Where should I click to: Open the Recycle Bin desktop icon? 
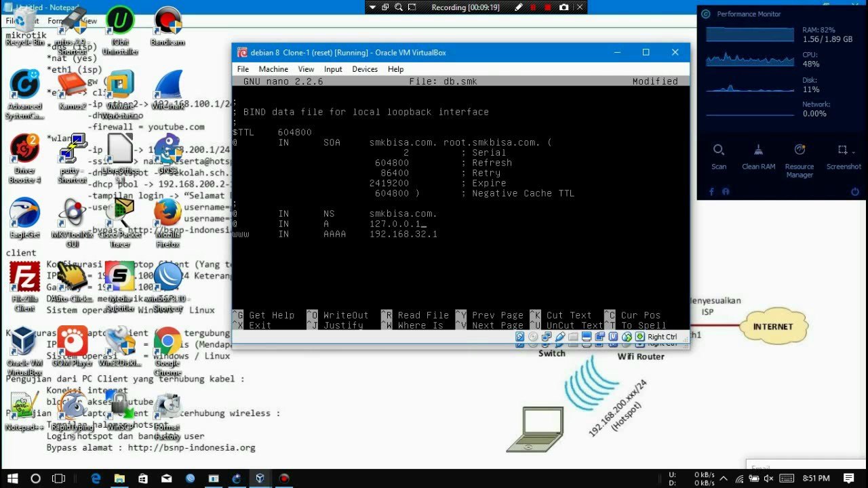click(24, 27)
